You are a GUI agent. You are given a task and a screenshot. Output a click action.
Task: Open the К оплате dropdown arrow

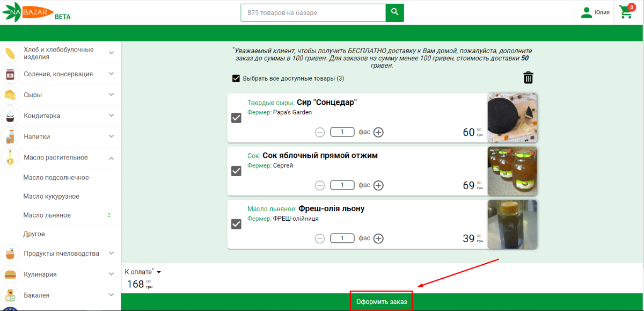pos(159,272)
